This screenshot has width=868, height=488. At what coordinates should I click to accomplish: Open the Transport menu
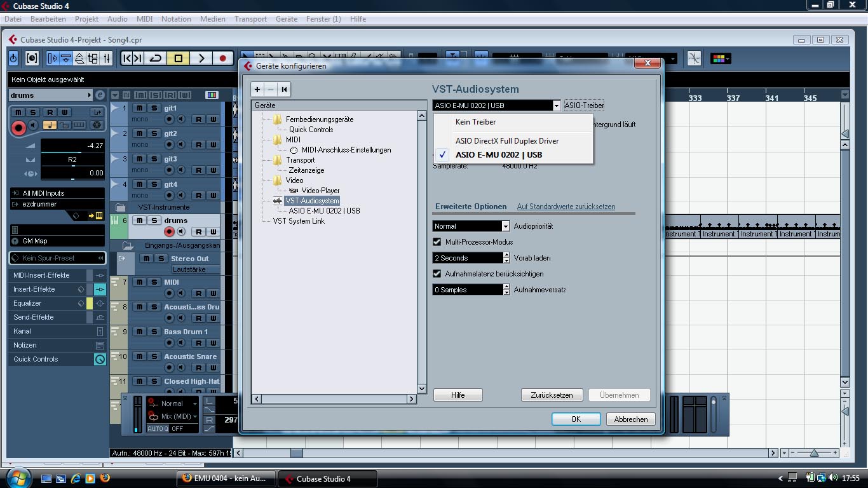click(x=251, y=19)
